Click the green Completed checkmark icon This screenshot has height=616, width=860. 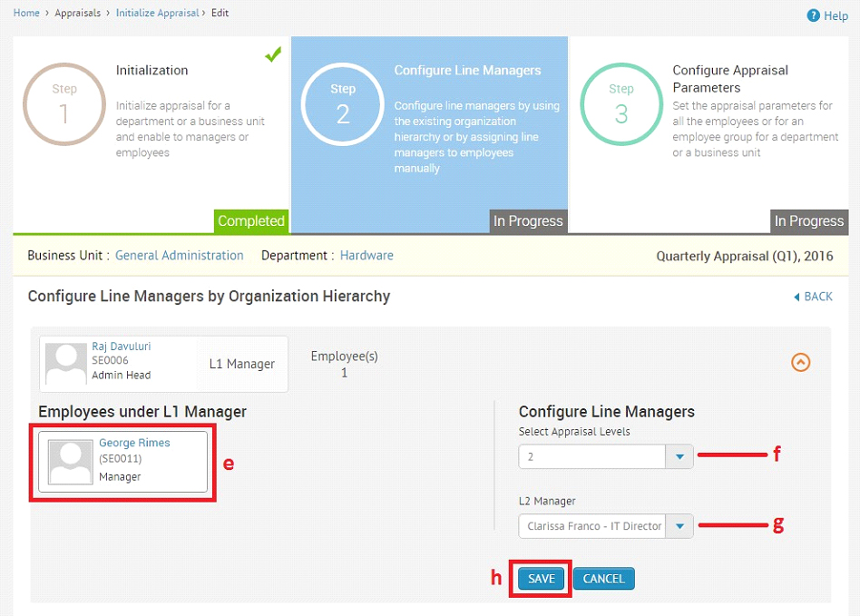pyautogui.click(x=273, y=54)
